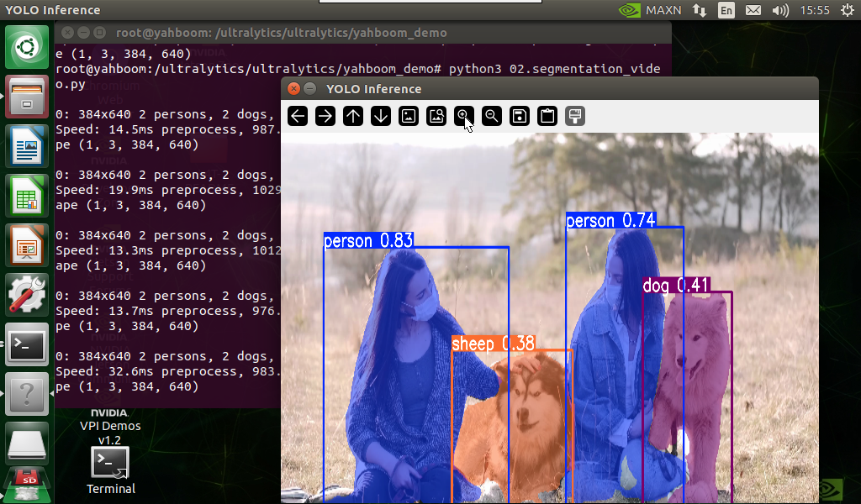Open the SD card launcher icon

27,486
